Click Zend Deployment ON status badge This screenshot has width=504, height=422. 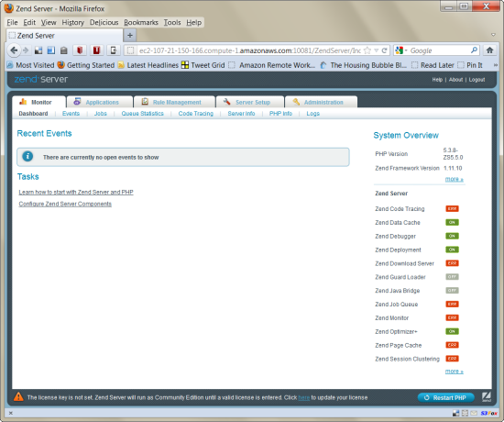point(452,250)
